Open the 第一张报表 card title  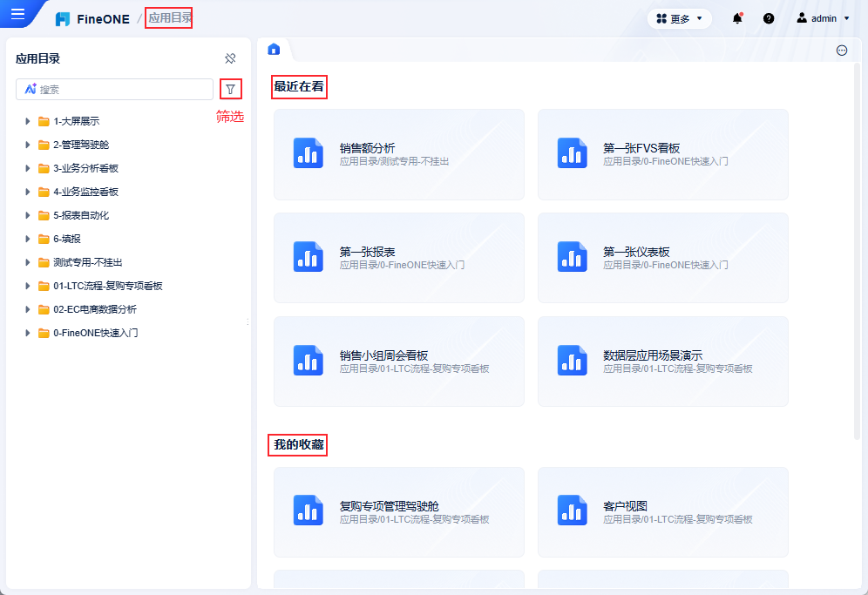[x=367, y=252]
